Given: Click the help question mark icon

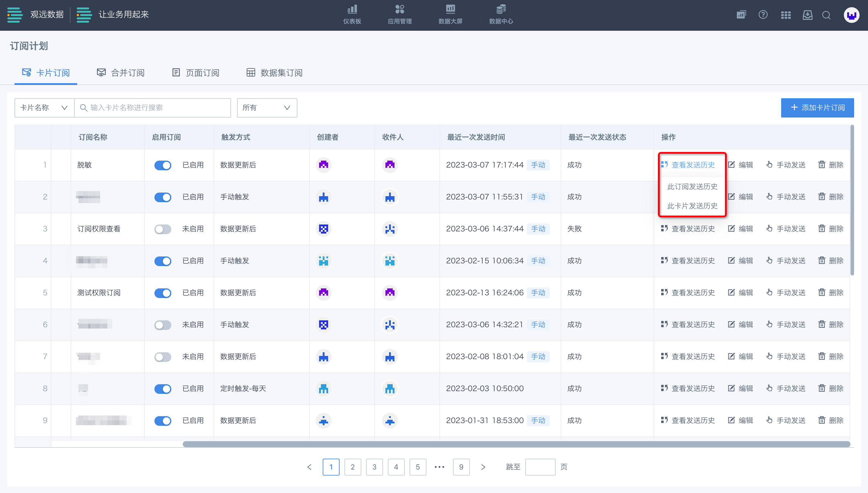Looking at the screenshot, I should coord(763,15).
